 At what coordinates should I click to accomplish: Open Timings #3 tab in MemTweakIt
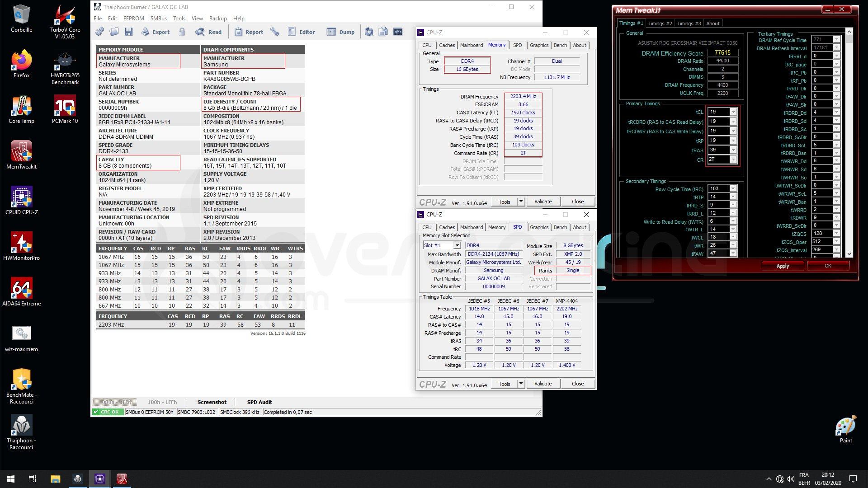tap(689, 23)
